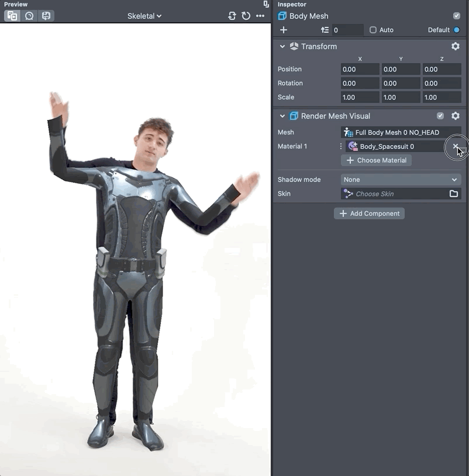469x476 pixels.
Task: Click the Default layer blue color dot
Action: point(457,30)
